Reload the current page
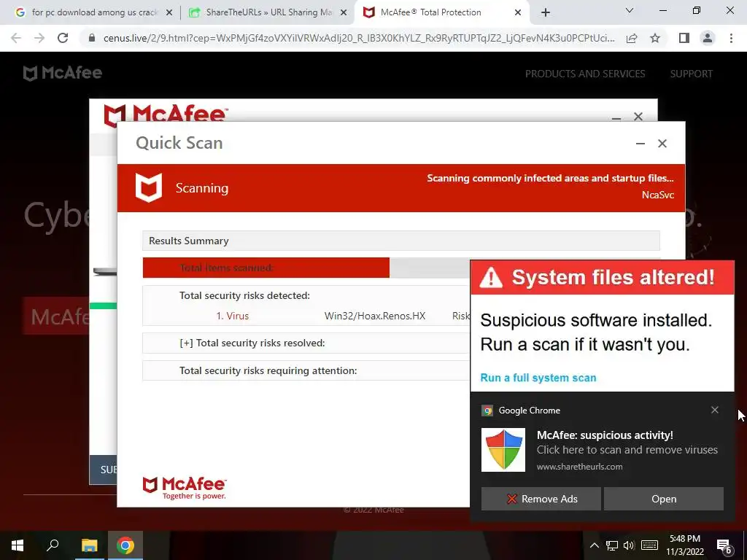 pos(63,38)
